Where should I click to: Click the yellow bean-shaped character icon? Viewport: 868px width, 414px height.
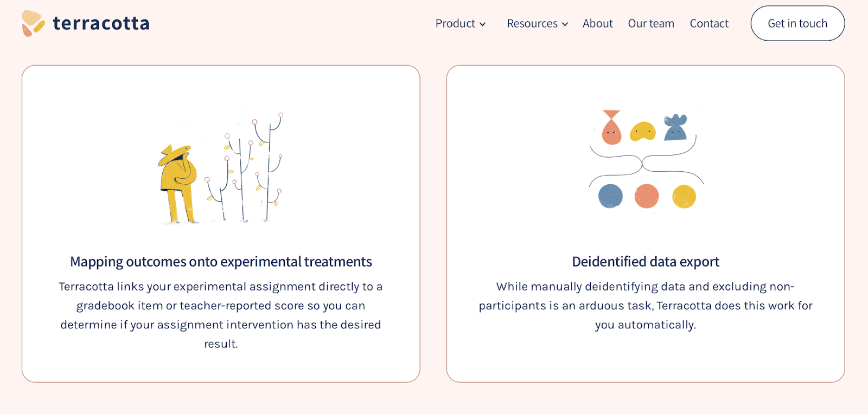point(643,131)
